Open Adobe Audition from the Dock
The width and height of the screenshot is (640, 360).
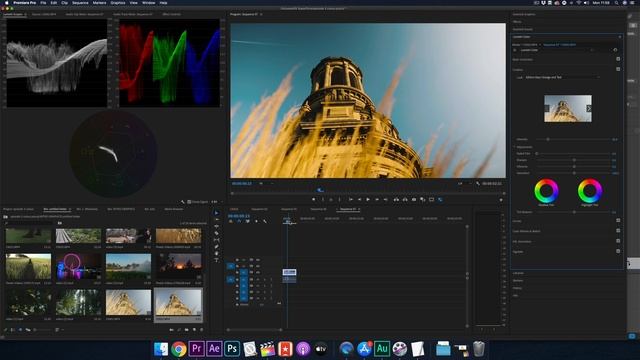point(382,349)
